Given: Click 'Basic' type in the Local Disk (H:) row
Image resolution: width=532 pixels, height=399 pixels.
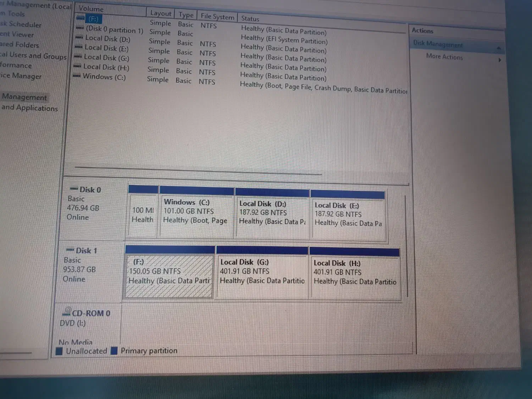Looking at the screenshot, I should [184, 71].
